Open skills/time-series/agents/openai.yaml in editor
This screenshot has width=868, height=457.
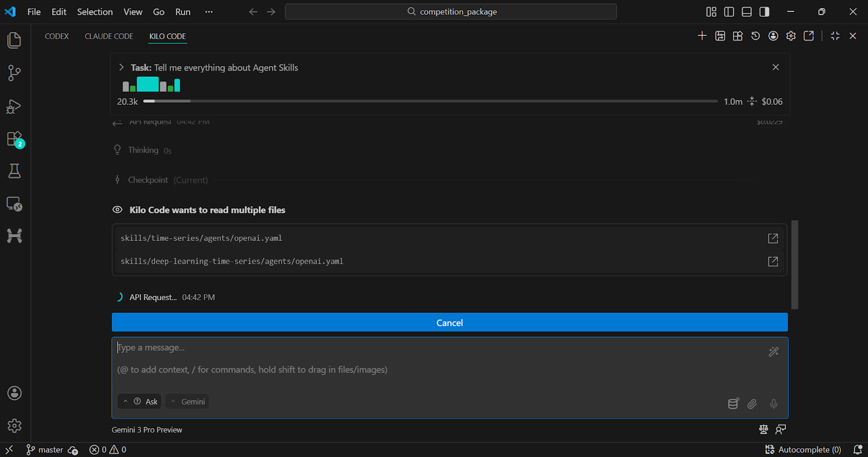coord(773,238)
